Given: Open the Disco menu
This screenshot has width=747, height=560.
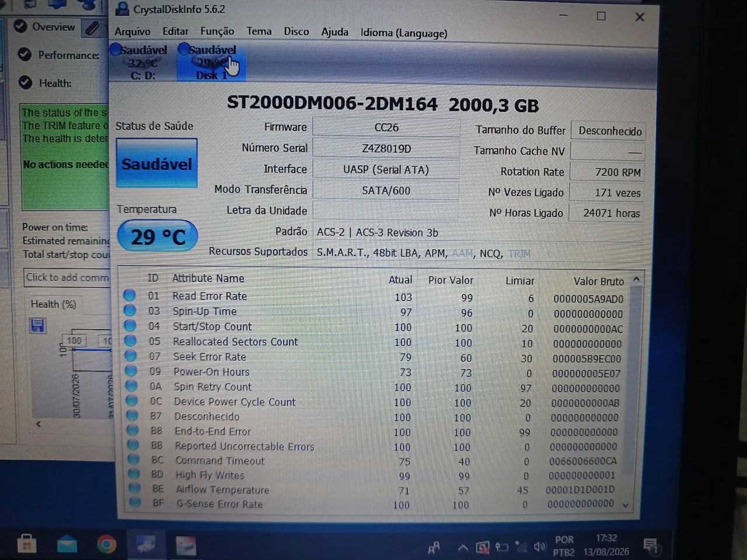Looking at the screenshot, I should 296,32.
